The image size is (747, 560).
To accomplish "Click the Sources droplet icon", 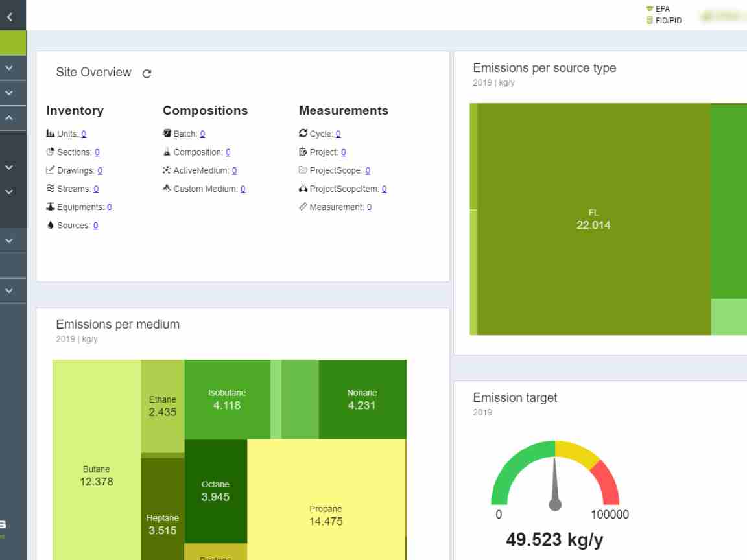I will (51, 226).
